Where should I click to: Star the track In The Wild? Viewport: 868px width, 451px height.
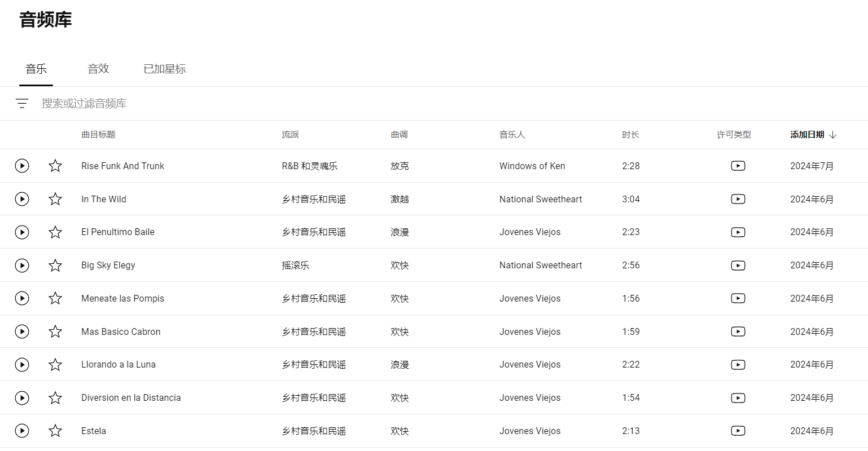pyautogui.click(x=55, y=199)
